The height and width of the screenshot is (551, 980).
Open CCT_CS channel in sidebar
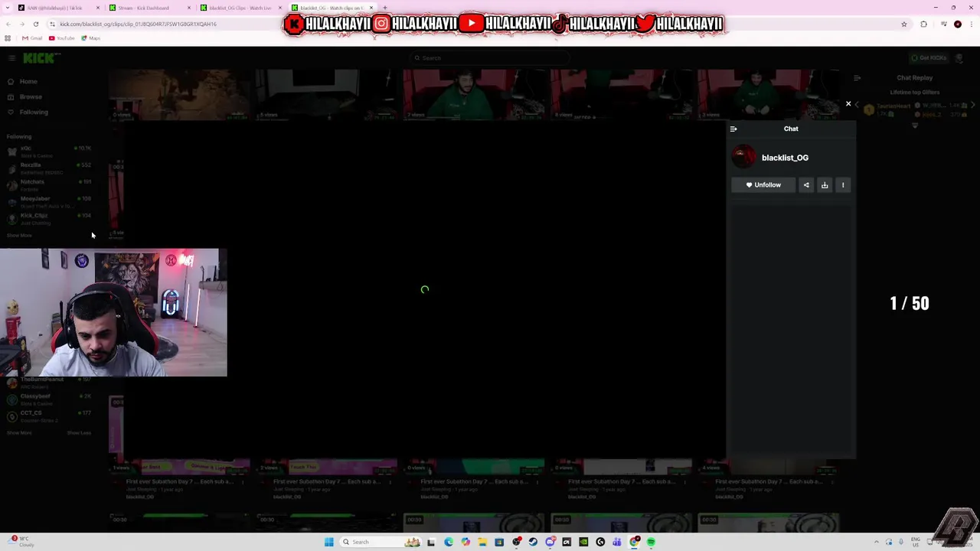click(49, 416)
